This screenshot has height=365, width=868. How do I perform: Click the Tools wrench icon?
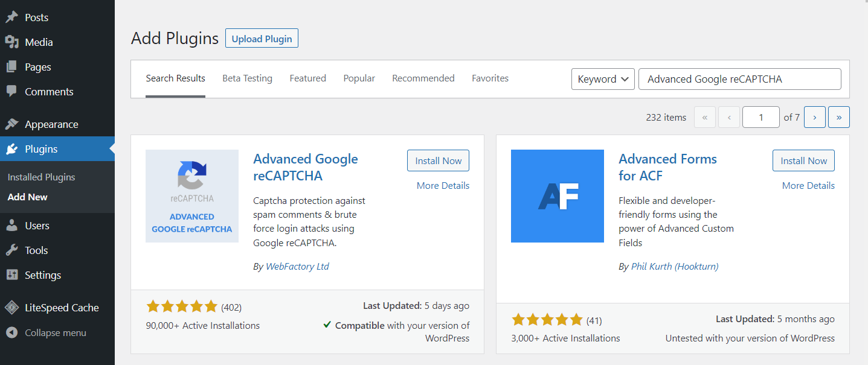click(11, 250)
